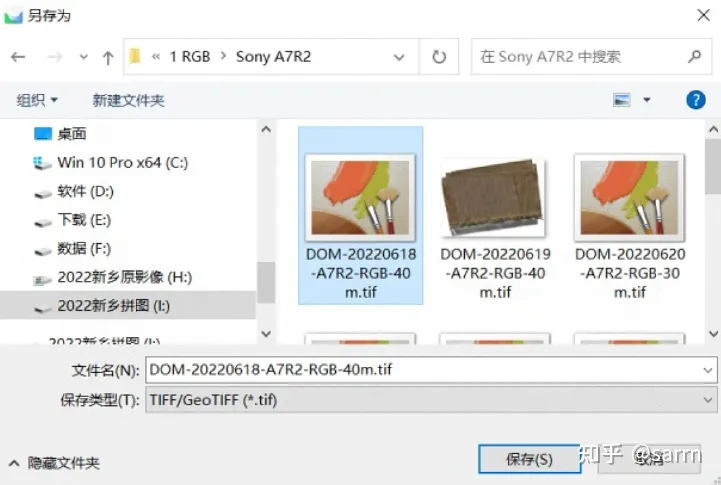Click the file name input field
This screenshot has height=485, width=721.
[x=431, y=370]
